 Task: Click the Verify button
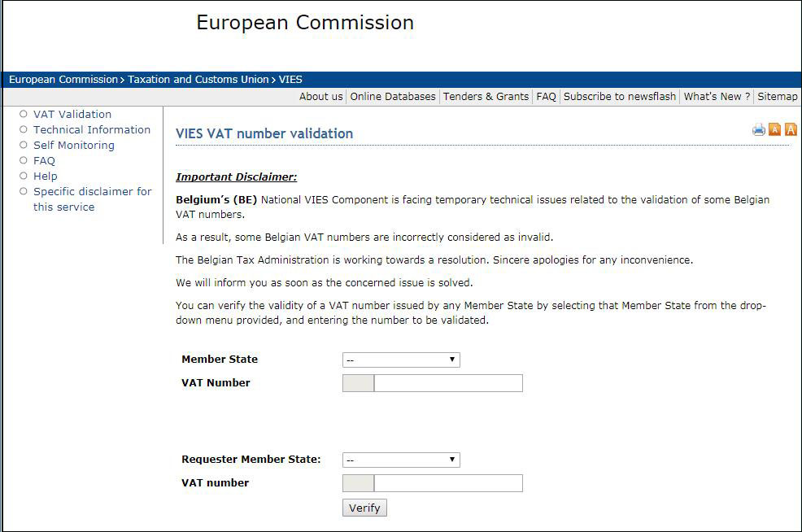pyautogui.click(x=364, y=508)
